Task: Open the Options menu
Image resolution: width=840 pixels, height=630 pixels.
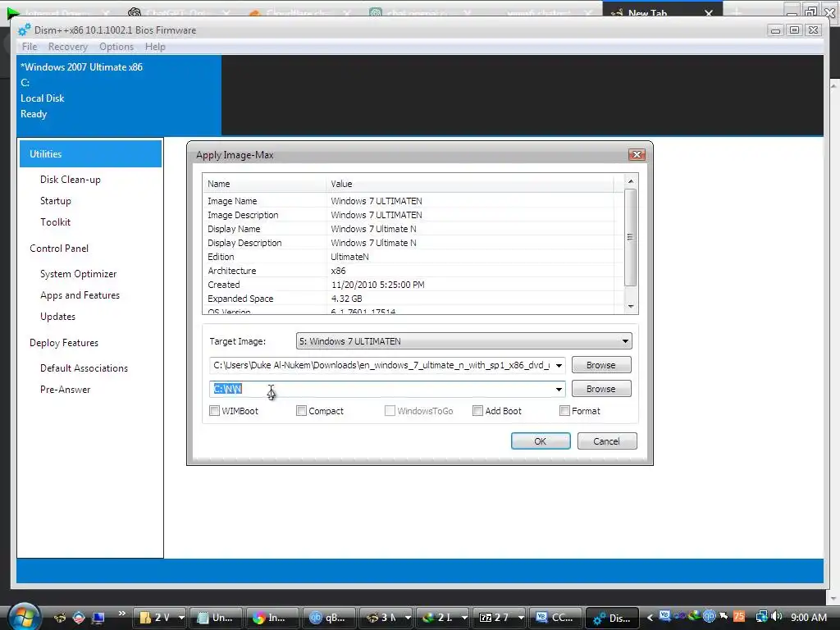Action: (116, 47)
